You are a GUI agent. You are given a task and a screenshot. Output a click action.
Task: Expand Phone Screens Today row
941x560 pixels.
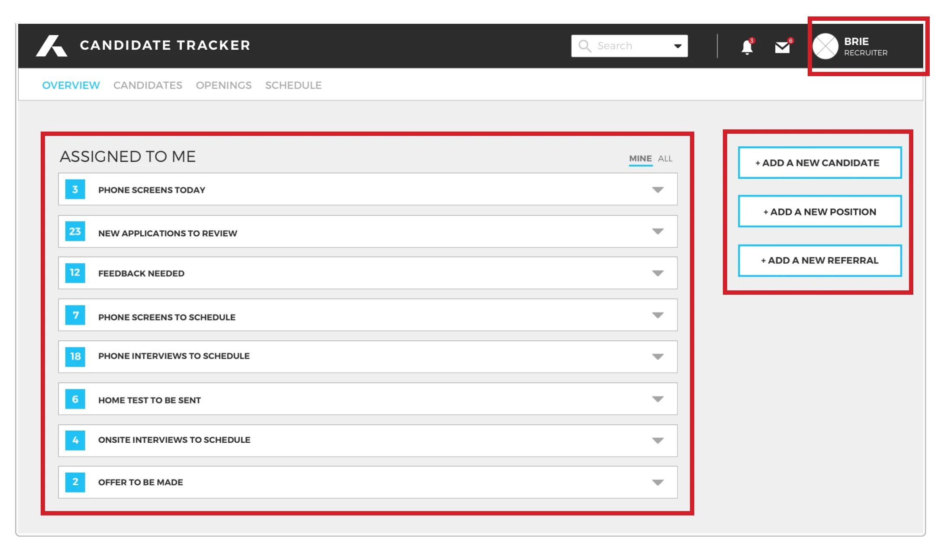657,190
